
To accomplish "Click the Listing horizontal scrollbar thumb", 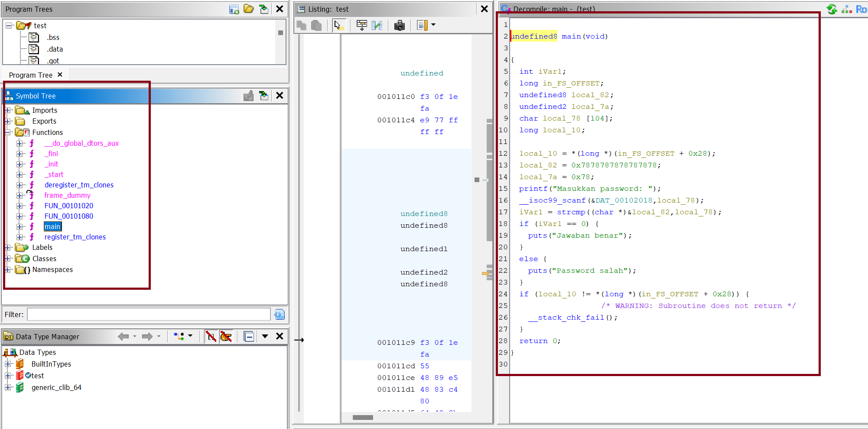I will (363, 417).
